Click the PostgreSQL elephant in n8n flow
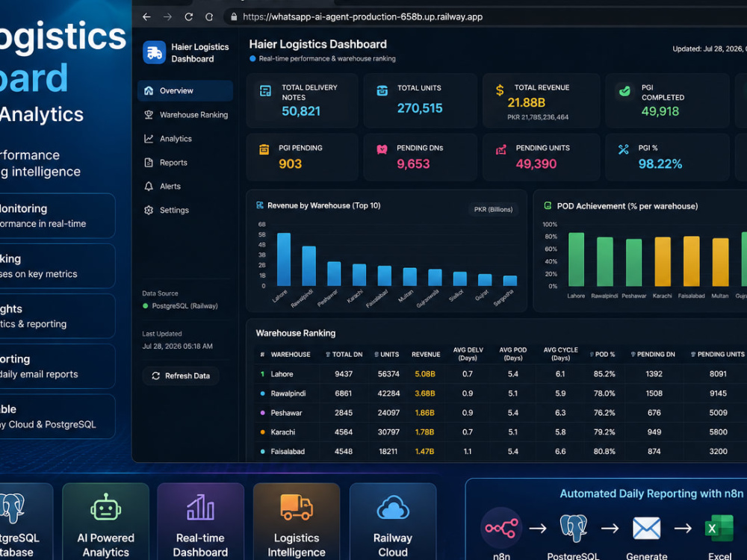Viewport: 747px width, 560px height. click(573, 528)
